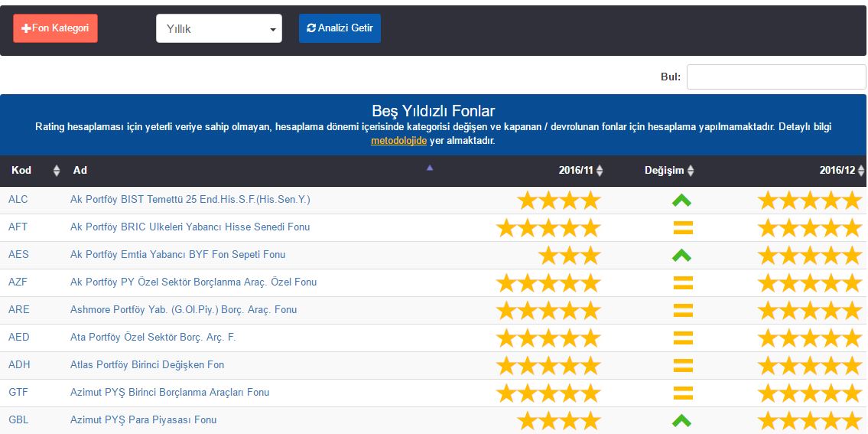This screenshot has width=868, height=434.
Task: Click equal sign icon in GTF row
Action: 683,393
